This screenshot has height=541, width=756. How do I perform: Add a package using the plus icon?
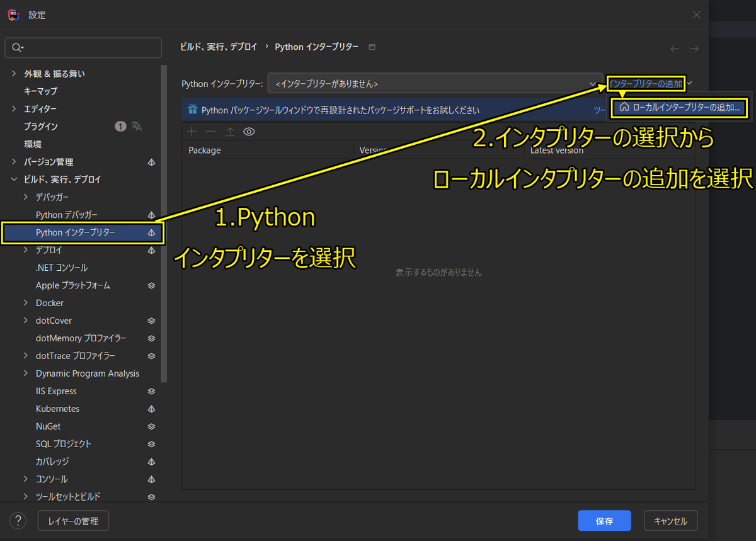coord(192,132)
